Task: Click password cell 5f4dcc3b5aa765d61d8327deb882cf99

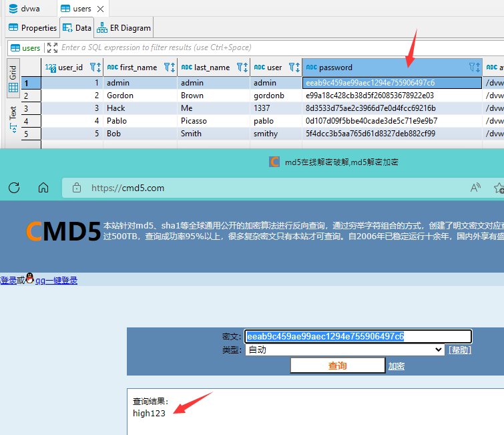Action: pos(392,134)
